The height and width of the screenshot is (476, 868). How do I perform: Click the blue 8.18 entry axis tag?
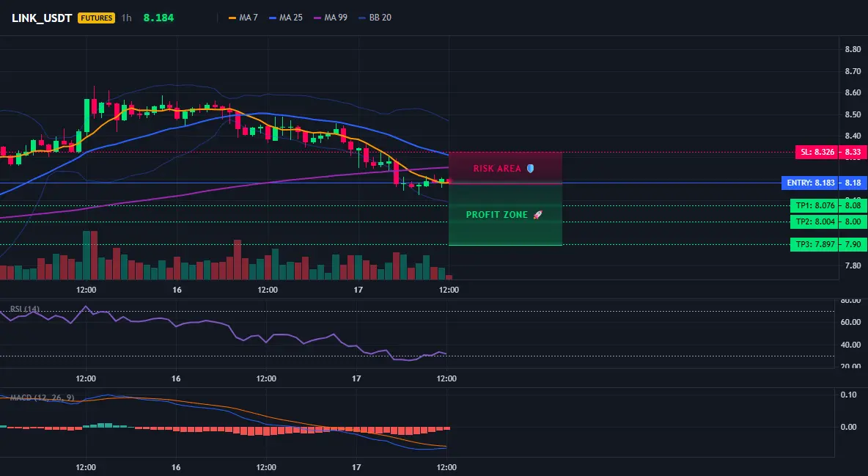[853, 183]
